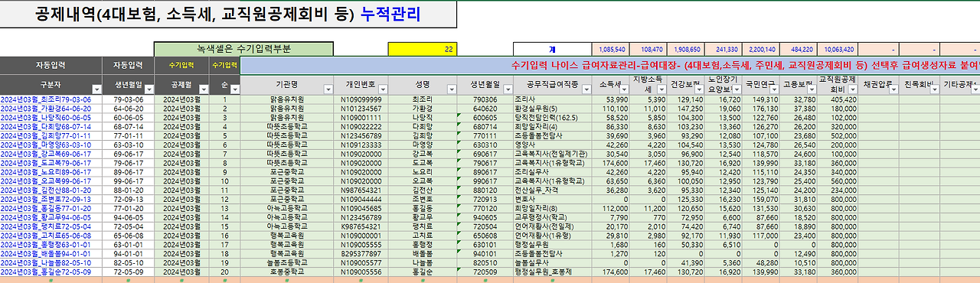The image size is (980, 283).
Task: Open the 고용보험 column filter dropdown
Action: tap(812, 89)
